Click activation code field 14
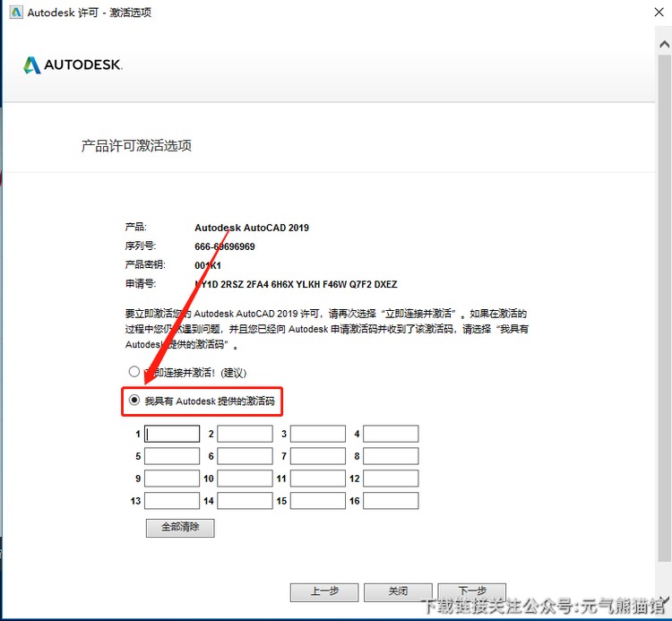The width and height of the screenshot is (672, 621). (245, 501)
